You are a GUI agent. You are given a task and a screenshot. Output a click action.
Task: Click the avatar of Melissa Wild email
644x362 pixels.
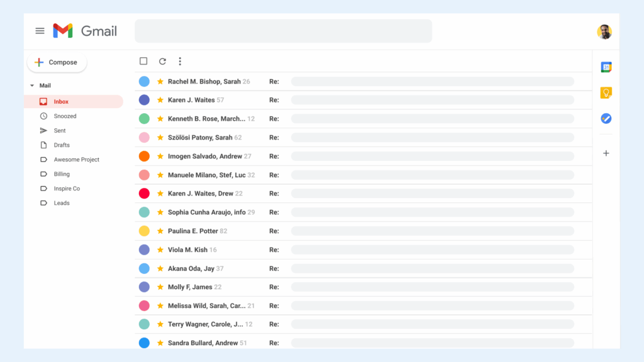tap(144, 306)
